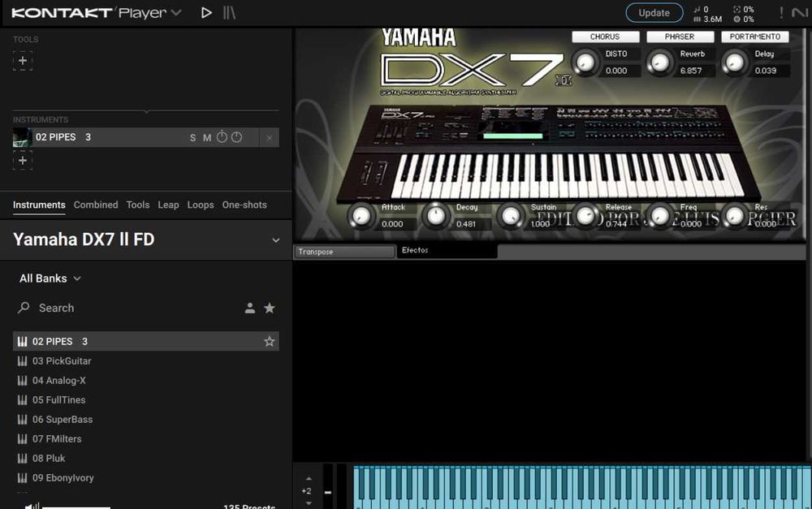Click the Delay value 0.039
Image resolution: width=812 pixels, height=509 pixels.
pos(766,71)
